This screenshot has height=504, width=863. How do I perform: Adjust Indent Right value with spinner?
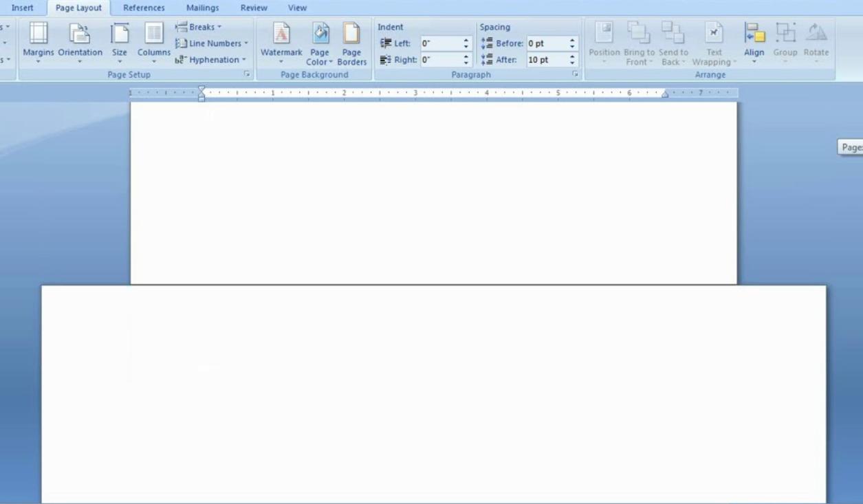(466, 60)
